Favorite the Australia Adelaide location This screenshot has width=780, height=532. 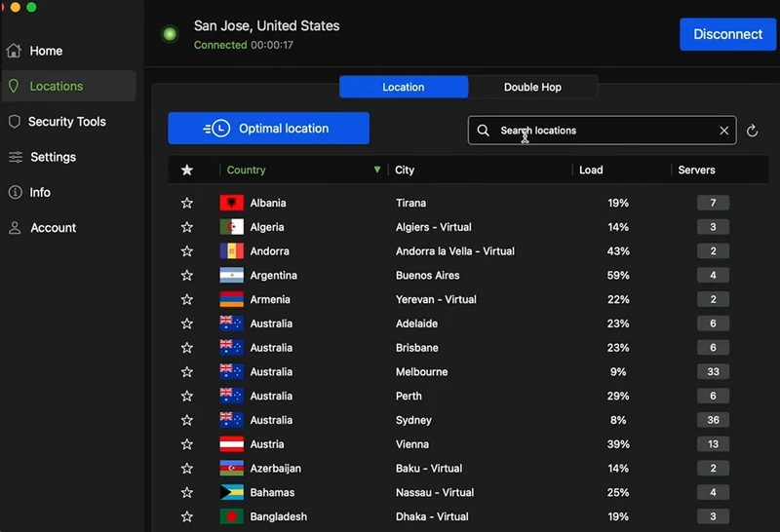[x=187, y=323]
